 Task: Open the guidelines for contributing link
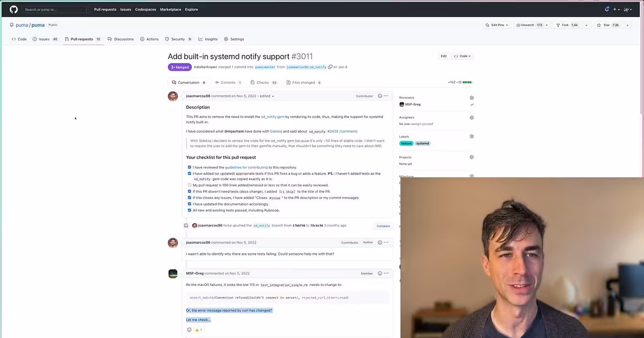[x=246, y=167]
